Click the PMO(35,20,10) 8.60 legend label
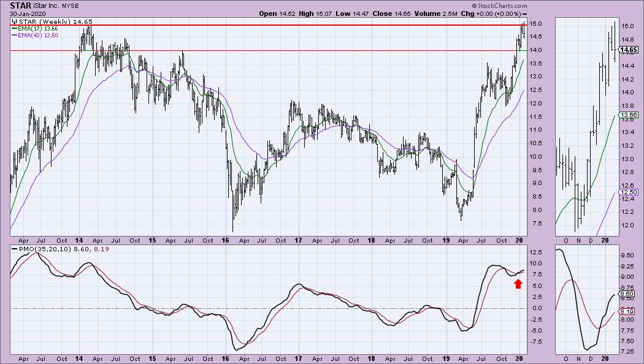This screenshot has width=644, height=364. tap(54, 249)
